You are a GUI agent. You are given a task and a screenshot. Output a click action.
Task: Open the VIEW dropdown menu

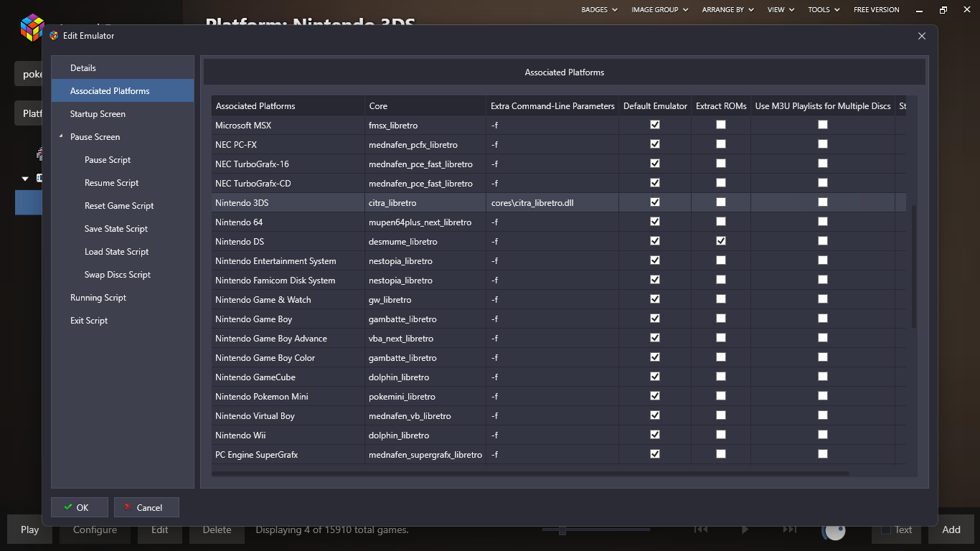click(x=781, y=10)
